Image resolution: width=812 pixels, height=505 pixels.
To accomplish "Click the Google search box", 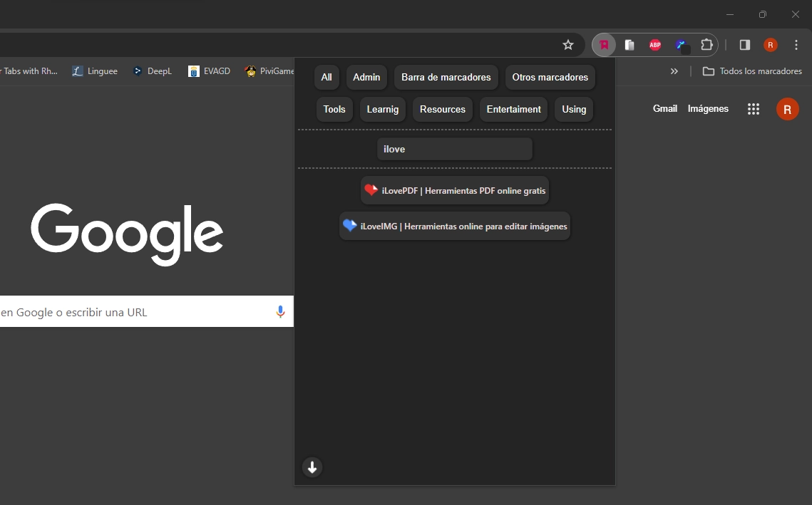I will [x=147, y=311].
